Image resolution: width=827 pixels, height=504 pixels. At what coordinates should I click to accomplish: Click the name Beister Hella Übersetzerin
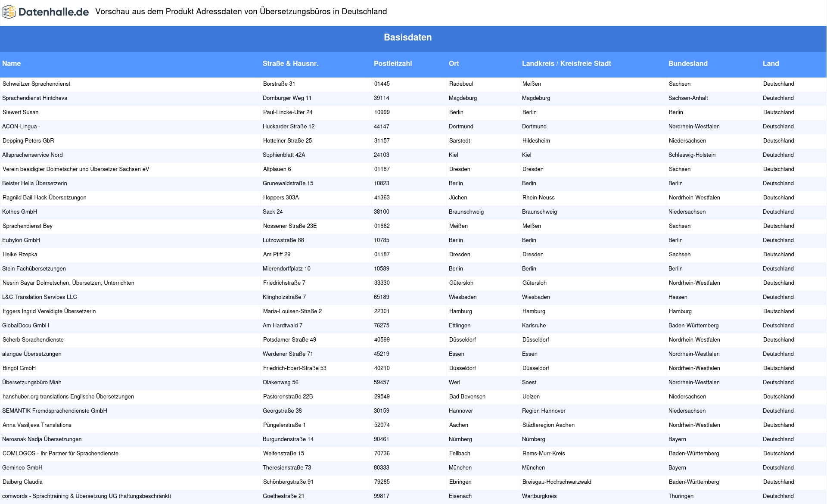coord(34,184)
